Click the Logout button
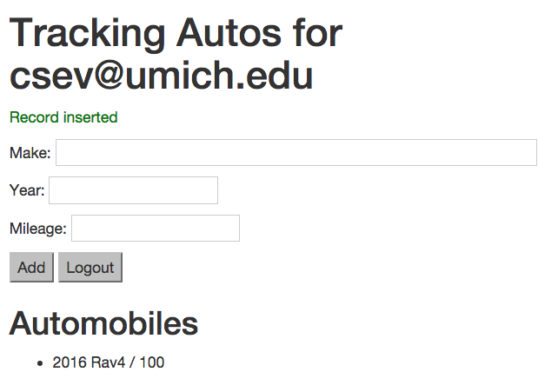 (90, 268)
